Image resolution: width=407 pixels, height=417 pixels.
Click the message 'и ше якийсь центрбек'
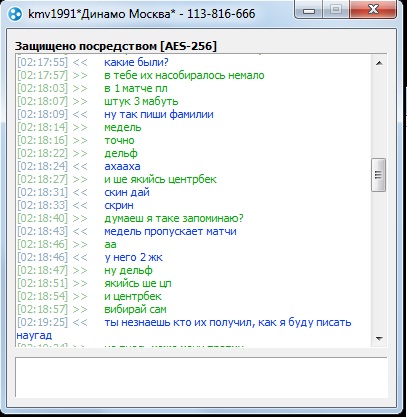point(160,179)
